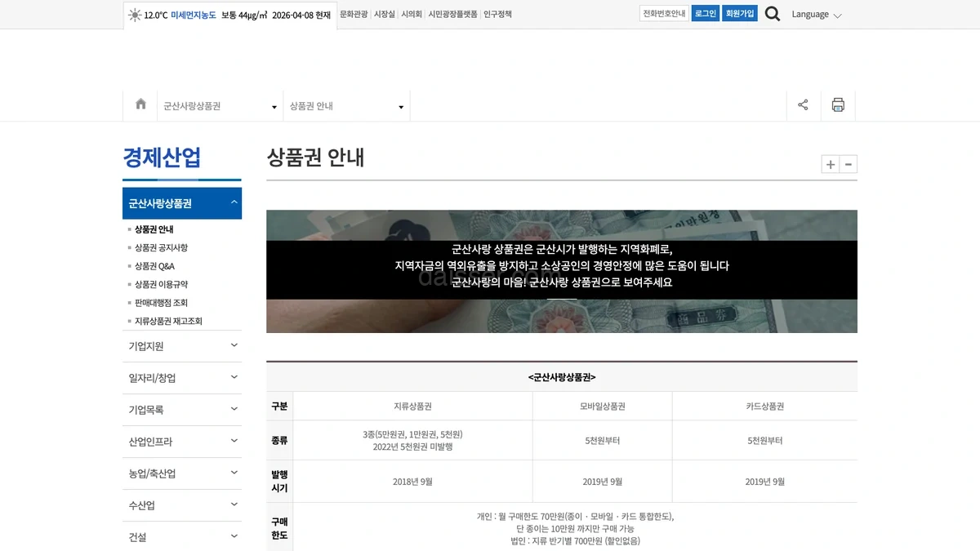Open 지류상품권 재고조회 submenu item
Screen dimensions: 980x551
[x=168, y=321]
